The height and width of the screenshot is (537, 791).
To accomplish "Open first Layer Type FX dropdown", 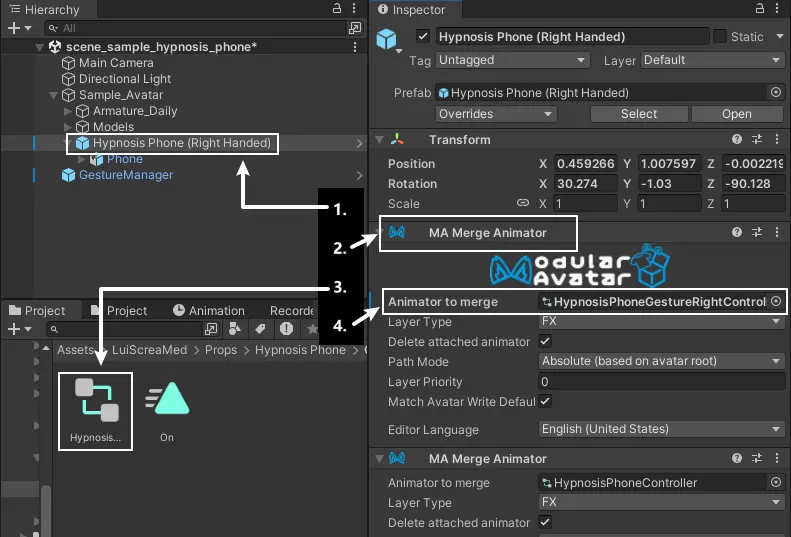I will click(662, 321).
